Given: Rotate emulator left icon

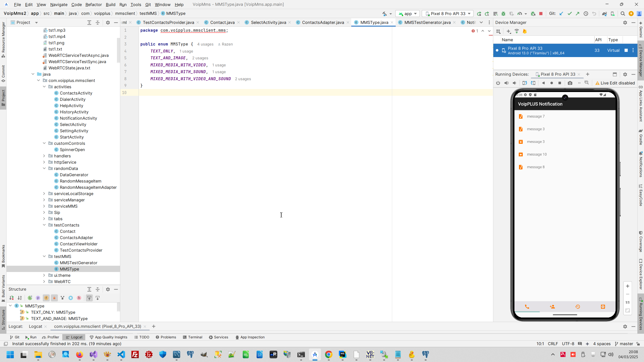Looking at the screenshot, I should (525, 83).
